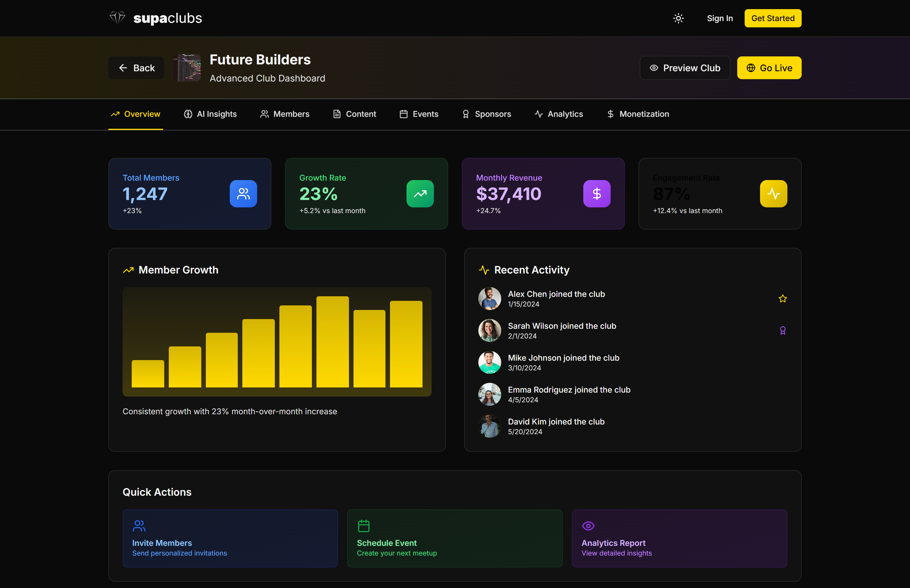The height and width of the screenshot is (588, 910).
Task: Switch to the Monetization tab
Action: (638, 114)
